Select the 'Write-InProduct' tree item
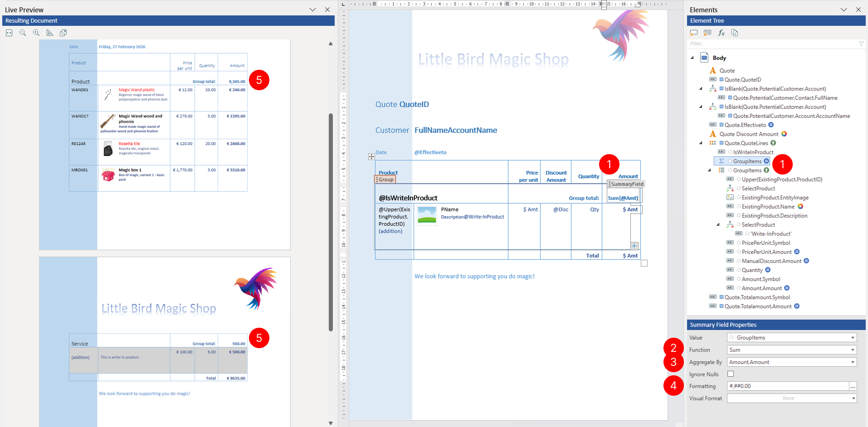Image resolution: width=868 pixels, height=427 pixels. (771, 233)
